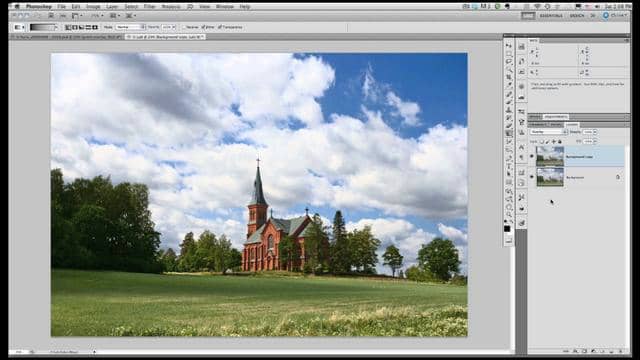Choose the Linear Gradient style icon

coord(68,27)
